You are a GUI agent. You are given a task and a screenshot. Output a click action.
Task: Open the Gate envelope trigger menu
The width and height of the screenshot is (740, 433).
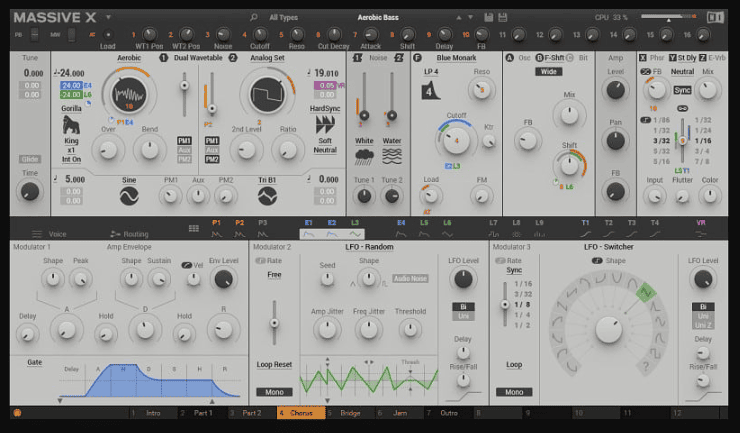pos(34,362)
